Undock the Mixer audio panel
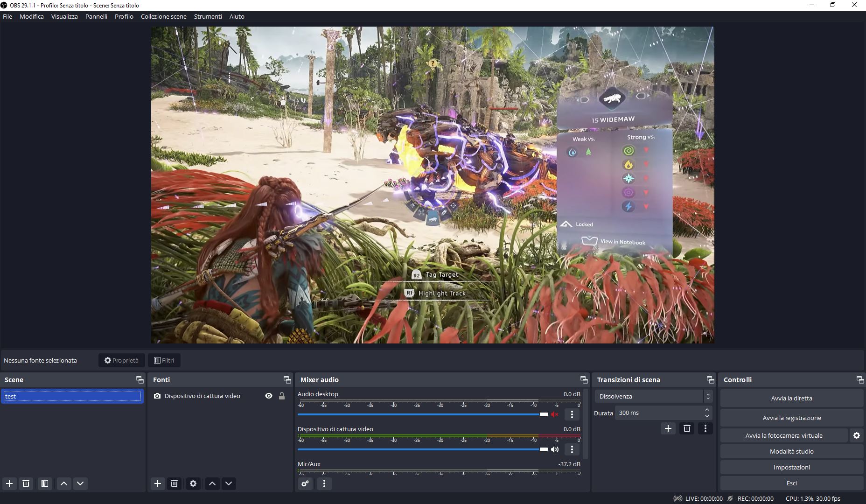Screen dimensions: 866x504 point(584,380)
